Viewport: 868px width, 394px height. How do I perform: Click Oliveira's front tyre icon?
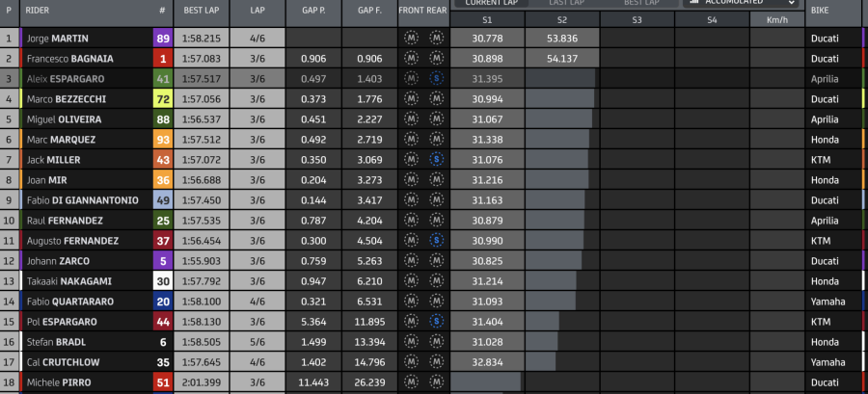[411, 119]
